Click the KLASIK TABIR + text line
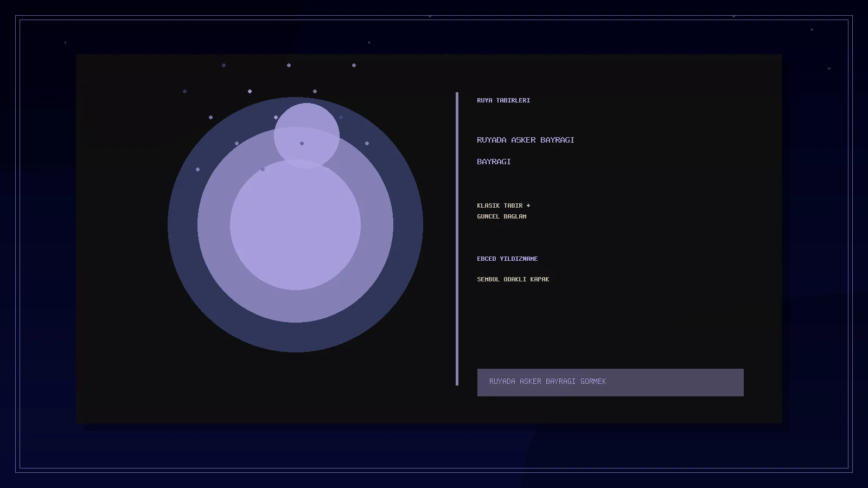Image resolution: width=868 pixels, height=488 pixels. (x=503, y=206)
